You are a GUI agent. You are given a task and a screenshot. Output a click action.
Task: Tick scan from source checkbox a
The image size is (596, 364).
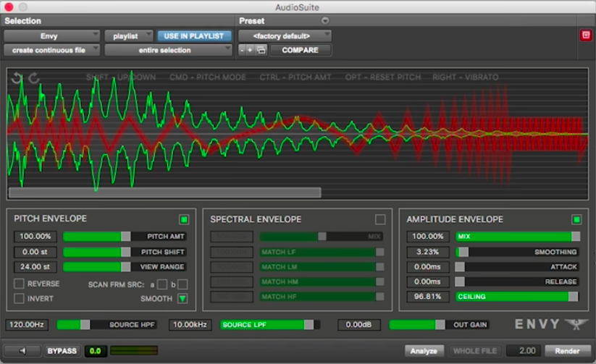click(162, 284)
